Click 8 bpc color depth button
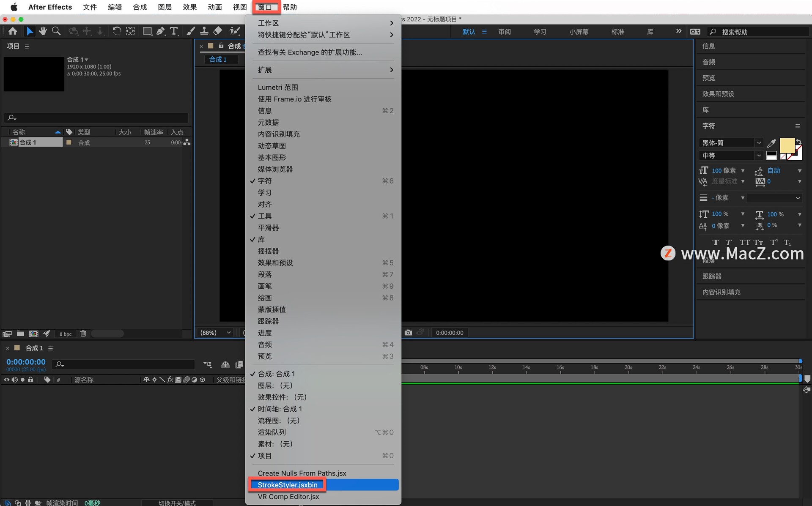 [x=66, y=334]
